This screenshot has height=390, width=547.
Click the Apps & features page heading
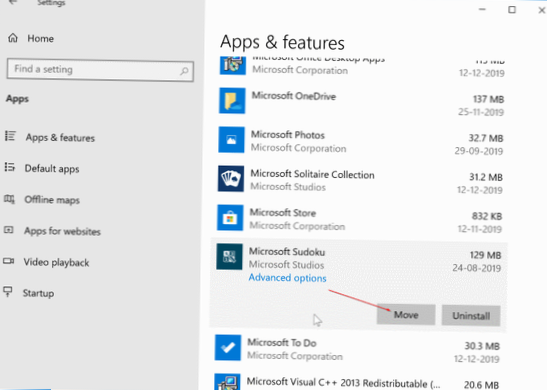[x=282, y=43]
